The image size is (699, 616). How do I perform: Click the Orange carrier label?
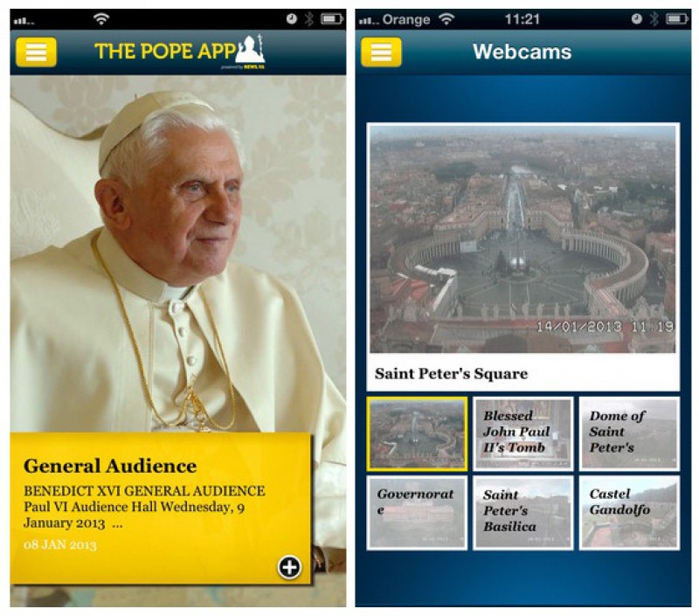click(x=406, y=19)
